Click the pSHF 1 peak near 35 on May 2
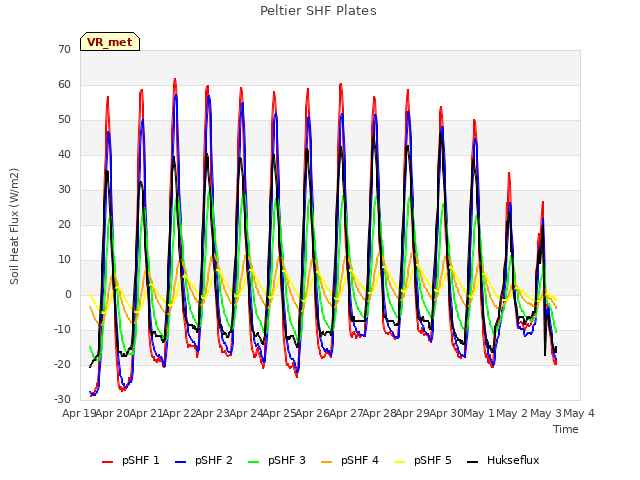Viewport: 640px width, 480px height. 509,173
